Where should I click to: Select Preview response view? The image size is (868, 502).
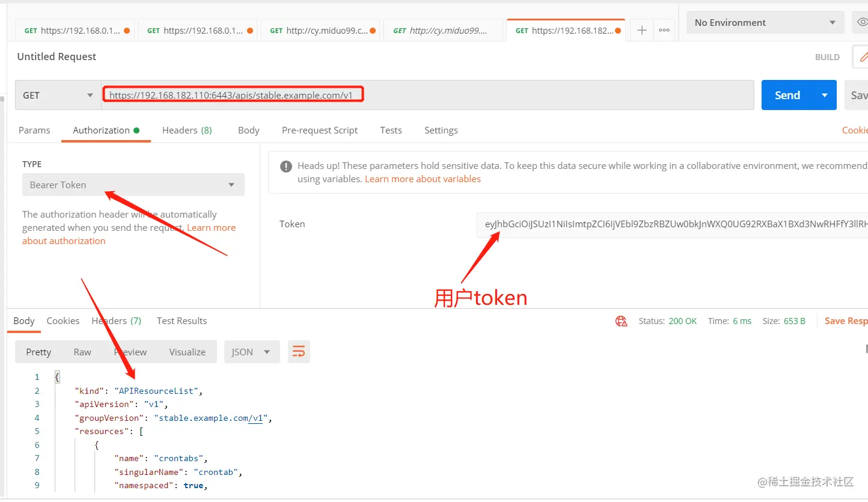[x=130, y=352]
